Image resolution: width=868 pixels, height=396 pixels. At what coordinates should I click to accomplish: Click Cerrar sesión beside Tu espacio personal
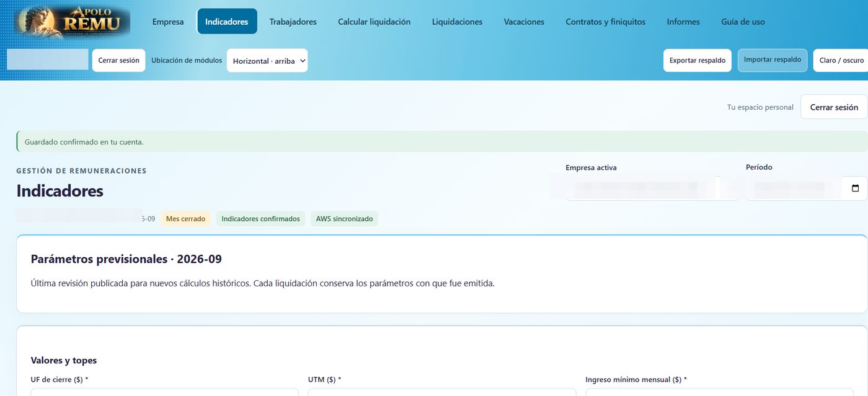coord(834,107)
